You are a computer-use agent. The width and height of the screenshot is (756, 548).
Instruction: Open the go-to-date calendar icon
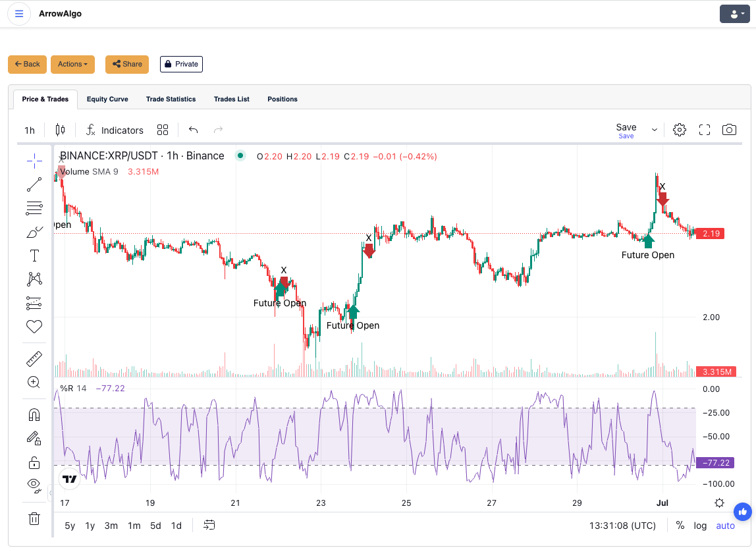(x=209, y=525)
